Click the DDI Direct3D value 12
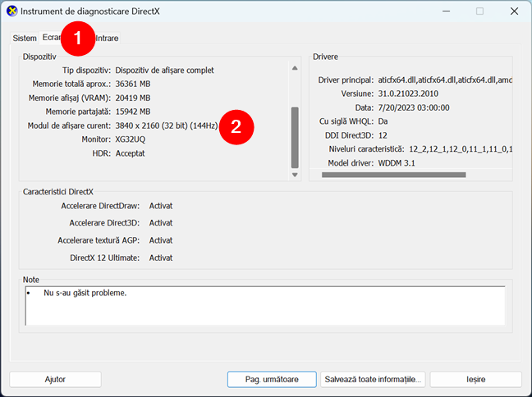The image size is (532, 397). point(383,135)
